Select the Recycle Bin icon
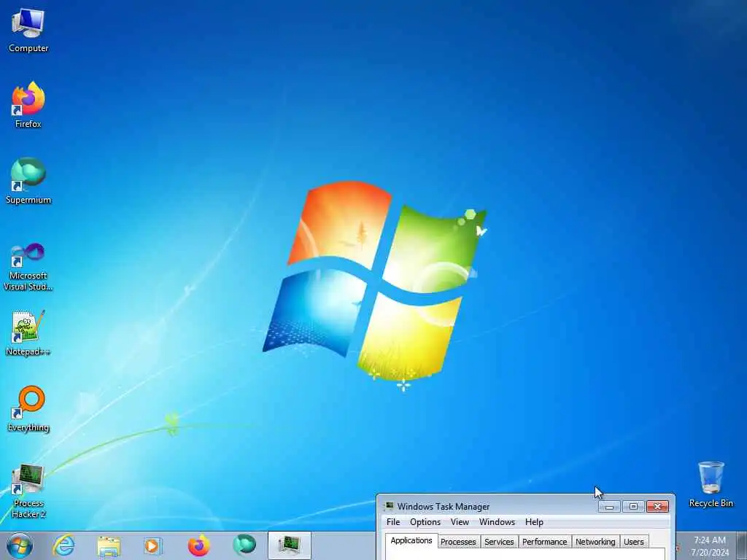This screenshot has width=747, height=560. [x=711, y=484]
